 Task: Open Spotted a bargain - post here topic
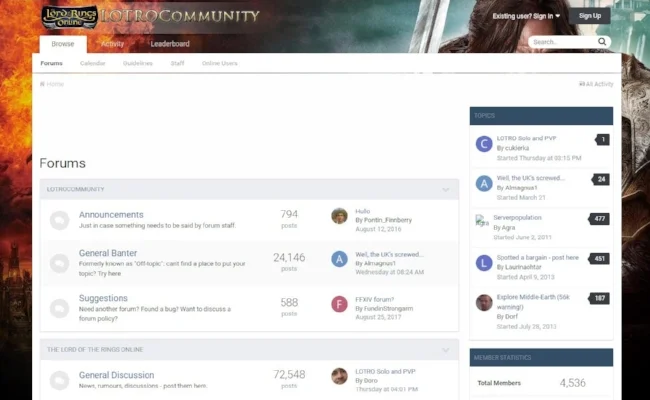point(538,257)
